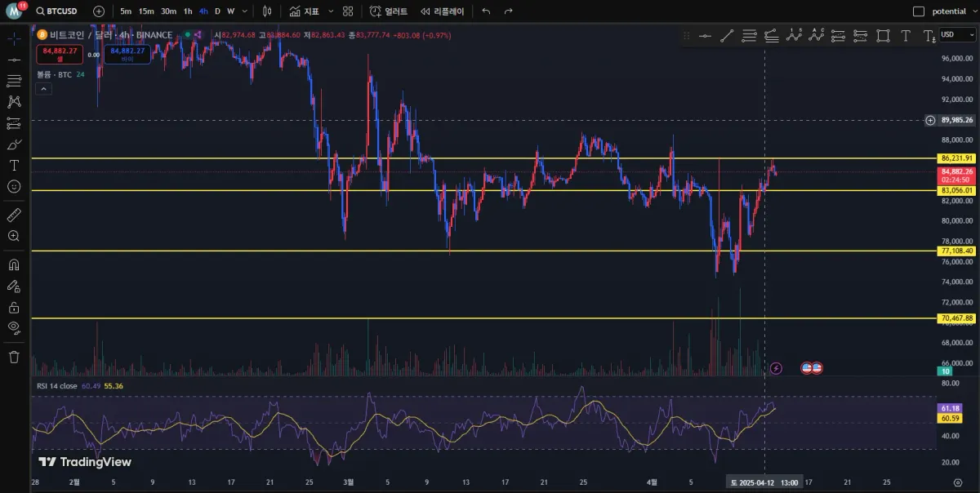The height and width of the screenshot is (493, 980).
Task: Switch to daily D timeframe
Action: point(217,11)
